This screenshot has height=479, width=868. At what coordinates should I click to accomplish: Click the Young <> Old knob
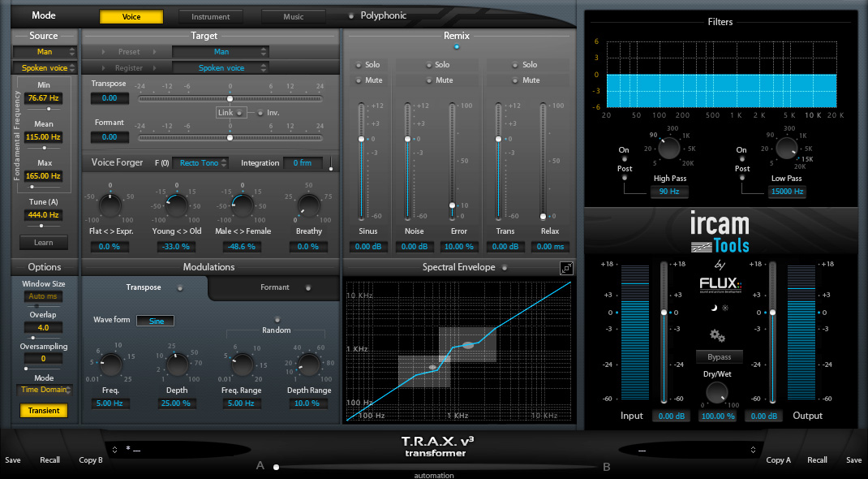point(177,206)
